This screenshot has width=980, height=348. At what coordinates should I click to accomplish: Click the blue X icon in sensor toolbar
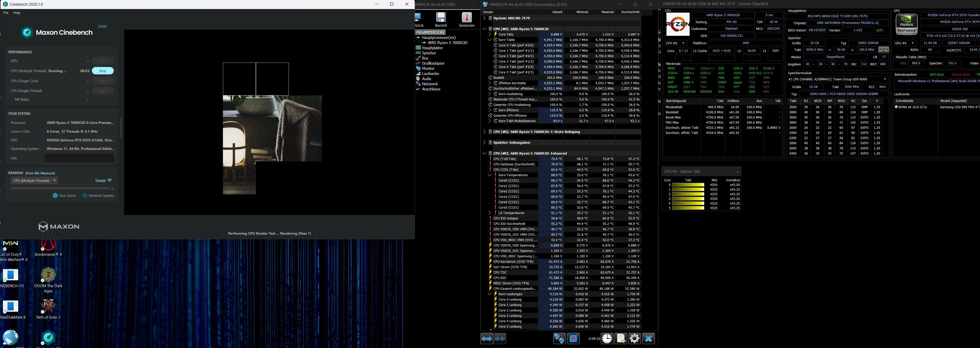coord(648,338)
